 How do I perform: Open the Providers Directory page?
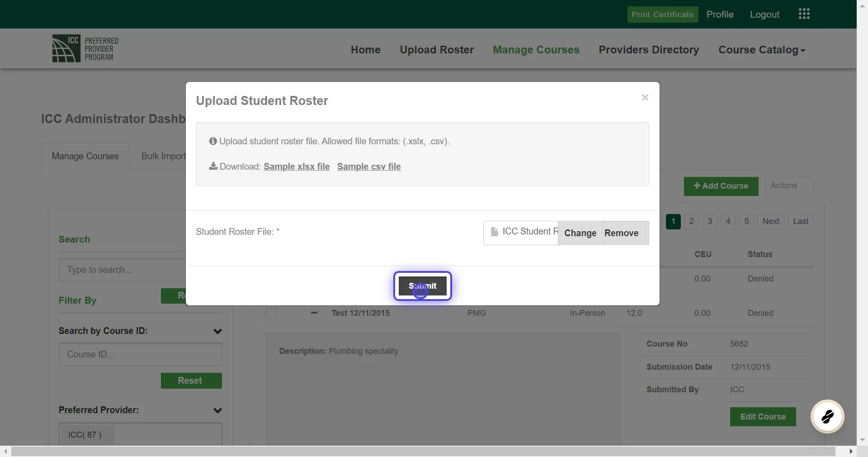click(x=649, y=50)
